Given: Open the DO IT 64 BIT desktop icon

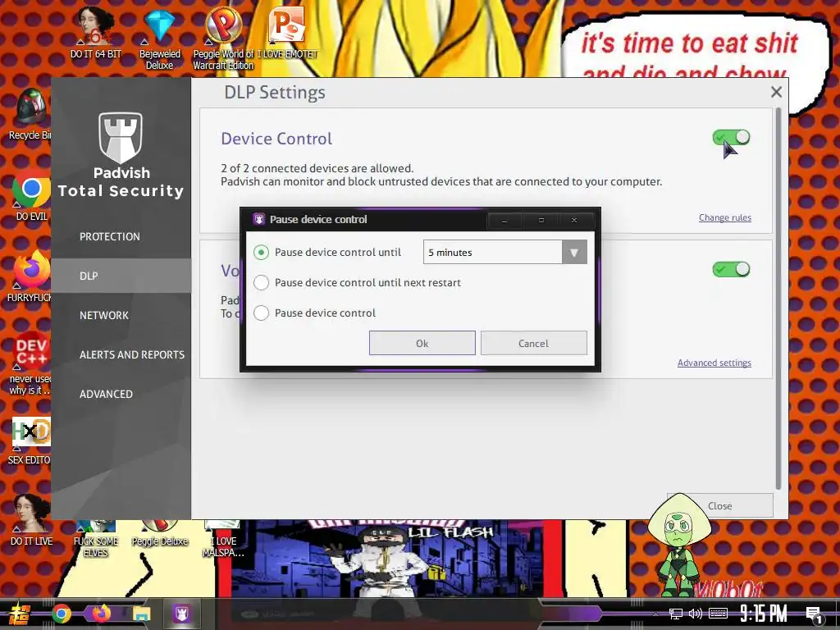Looking at the screenshot, I should [95, 33].
